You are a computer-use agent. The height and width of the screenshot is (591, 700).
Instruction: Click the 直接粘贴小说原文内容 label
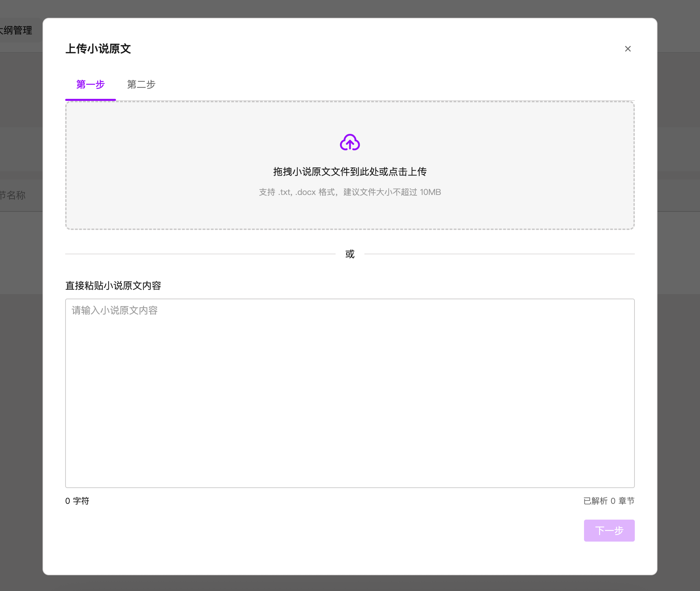point(113,286)
